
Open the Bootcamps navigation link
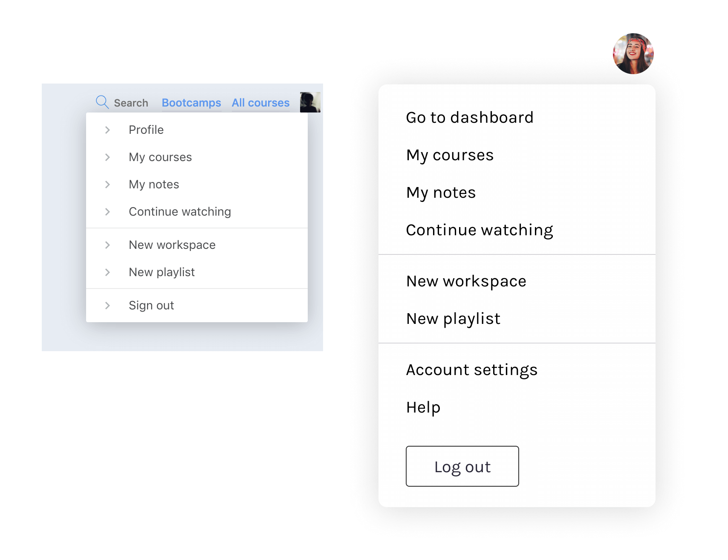[191, 103]
